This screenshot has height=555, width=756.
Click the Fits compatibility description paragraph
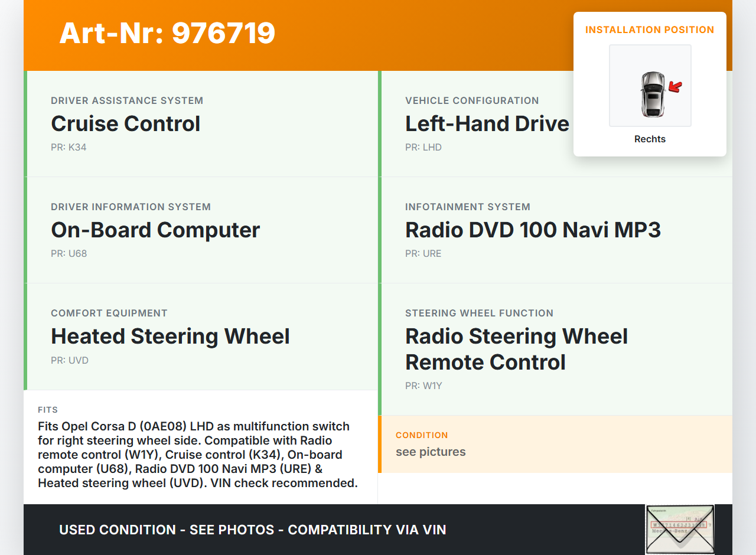pos(197,455)
